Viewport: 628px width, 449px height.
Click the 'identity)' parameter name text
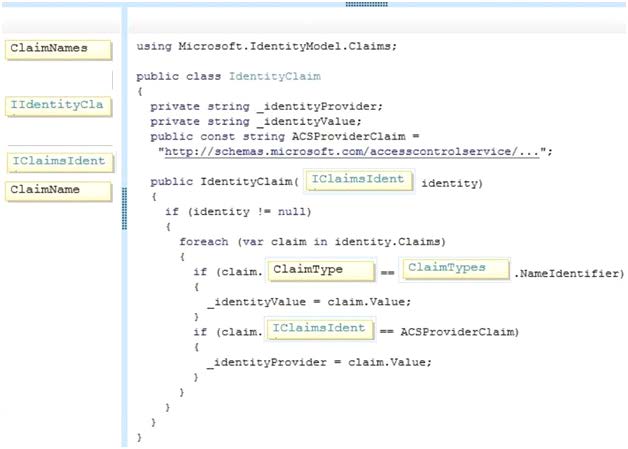pos(452,183)
